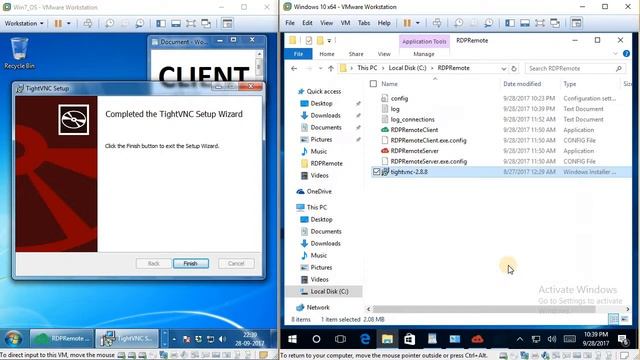Viewport: 640px width, 360px height.
Task: Open RDPRemote folder under Quick access
Action: pos(326,163)
